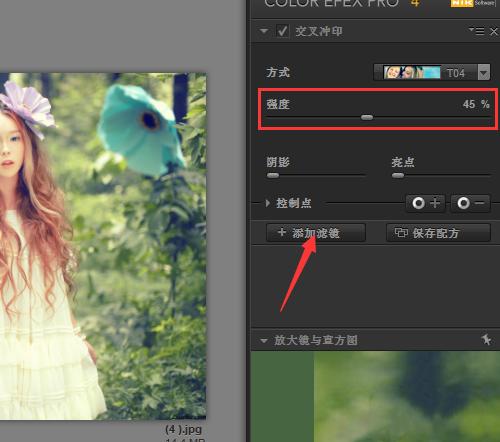Collapse the 交叉冲印 filter section

264,31
